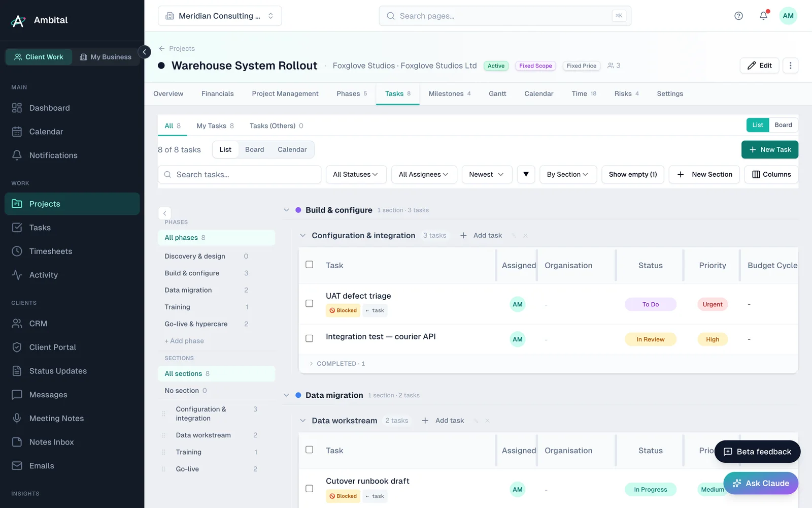Go back via the Projects breadcrumb link
Viewport: 812px width, 508px height.
tap(177, 48)
